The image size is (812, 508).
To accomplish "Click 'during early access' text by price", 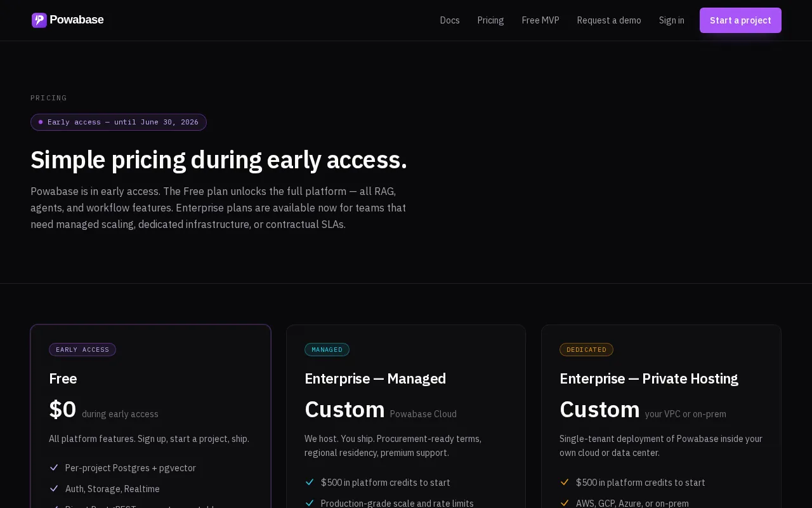I will pyautogui.click(x=120, y=414).
